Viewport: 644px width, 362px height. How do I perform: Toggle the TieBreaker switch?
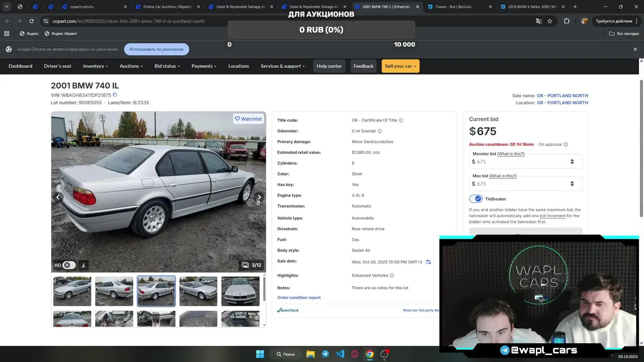coord(476,199)
